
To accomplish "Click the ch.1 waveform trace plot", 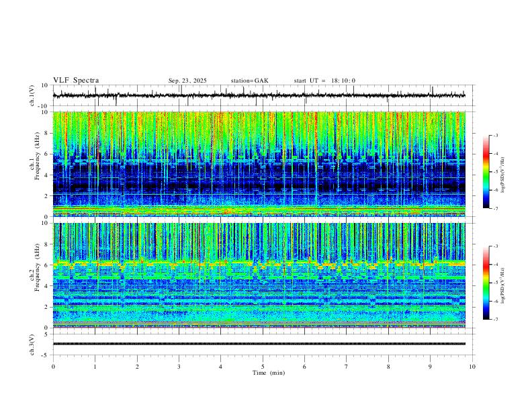I will (x=259, y=95).
